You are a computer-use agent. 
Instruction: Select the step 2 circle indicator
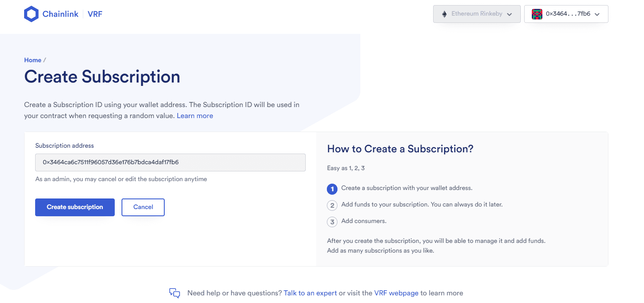click(x=332, y=205)
